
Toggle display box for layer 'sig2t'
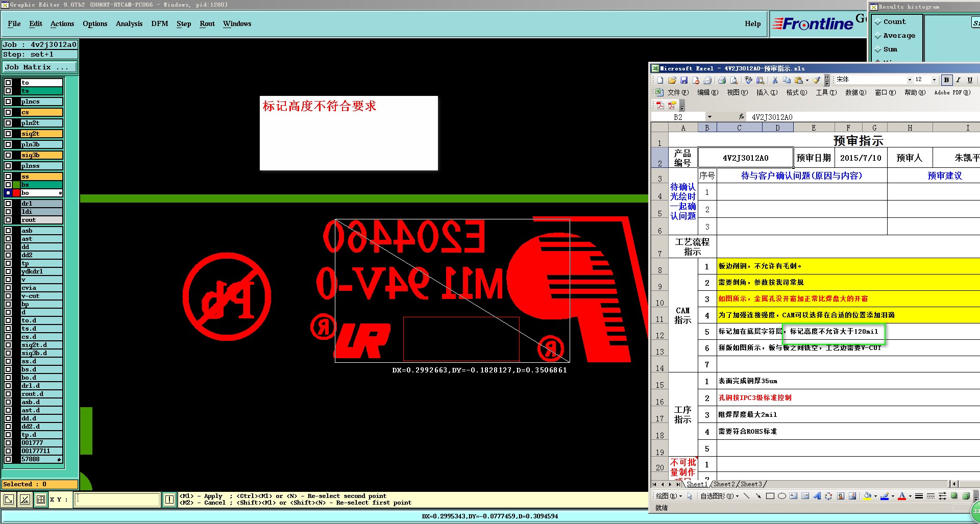tap(8, 134)
